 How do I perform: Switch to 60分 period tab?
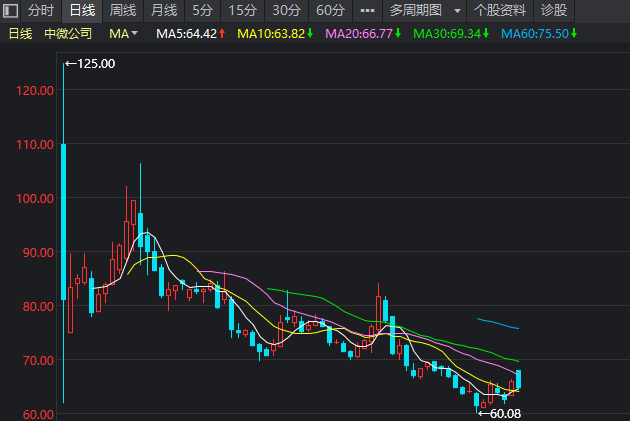click(331, 10)
